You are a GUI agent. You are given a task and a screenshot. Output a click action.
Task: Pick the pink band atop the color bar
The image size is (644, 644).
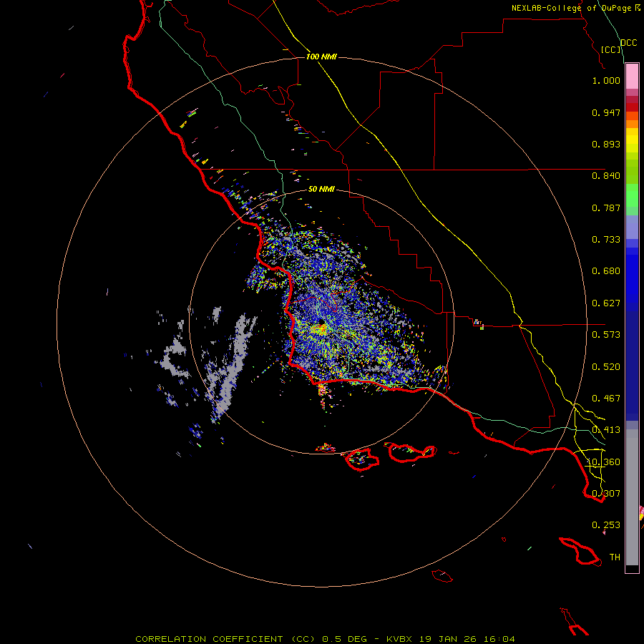click(x=632, y=77)
